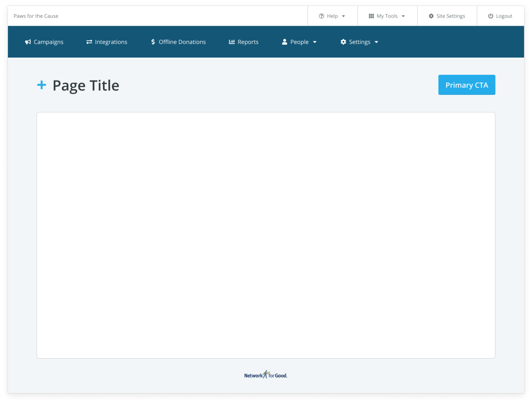Screen dimensions: 532x403
Task: Open the Campaigns menu item
Action: coord(44,42)
